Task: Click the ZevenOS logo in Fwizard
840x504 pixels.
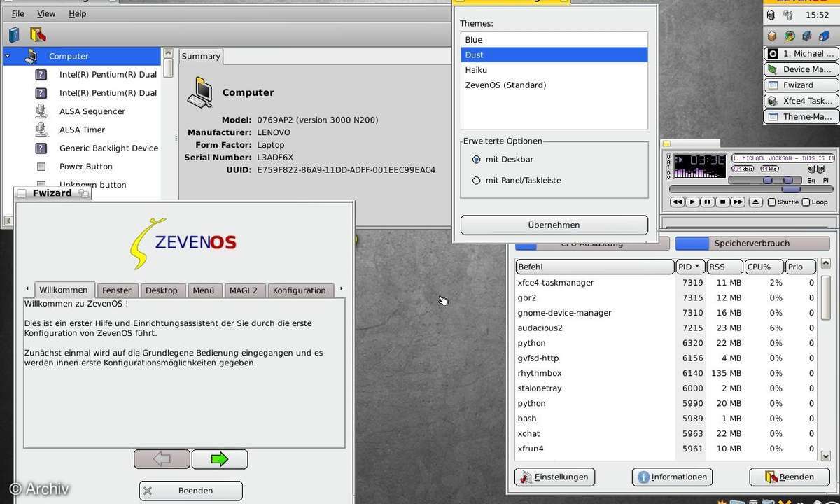Action: click(183, 243)
